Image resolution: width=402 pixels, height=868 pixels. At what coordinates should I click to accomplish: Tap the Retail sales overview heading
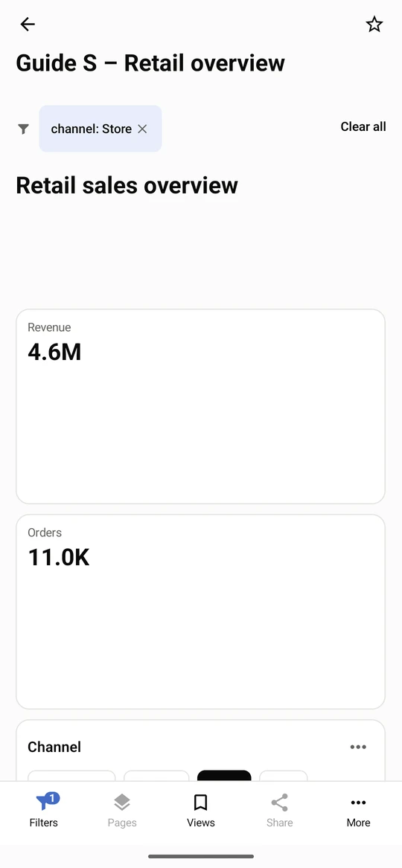coord(127,185)
